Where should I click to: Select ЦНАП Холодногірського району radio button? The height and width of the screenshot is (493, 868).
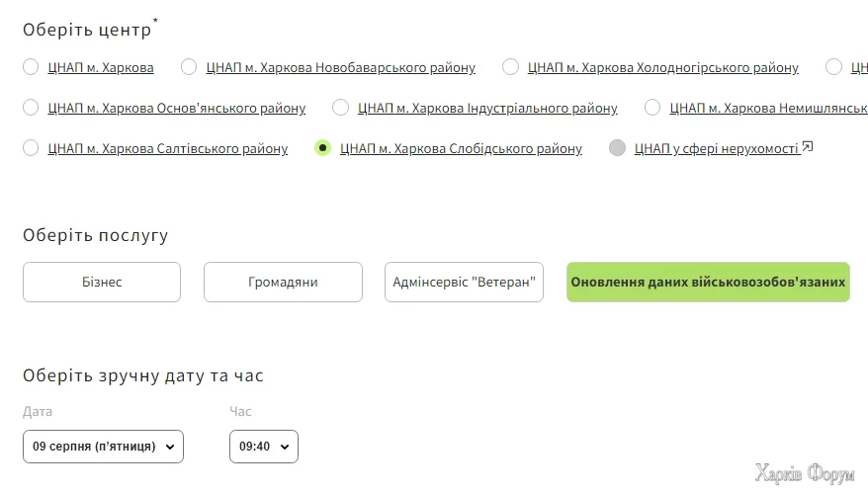pos(510,67)
